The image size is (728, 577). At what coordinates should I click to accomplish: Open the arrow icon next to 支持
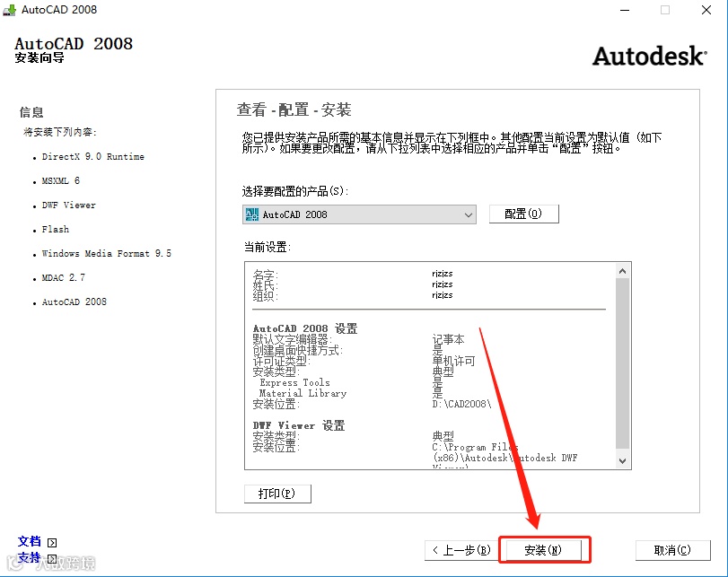pyautogui.click(x=52, y=559)
